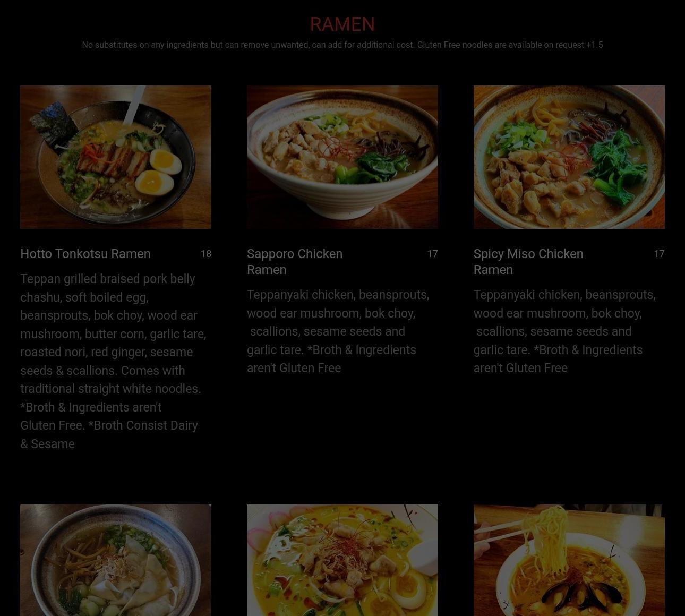Click the RAMEN section heading

[x=343, y=24]
